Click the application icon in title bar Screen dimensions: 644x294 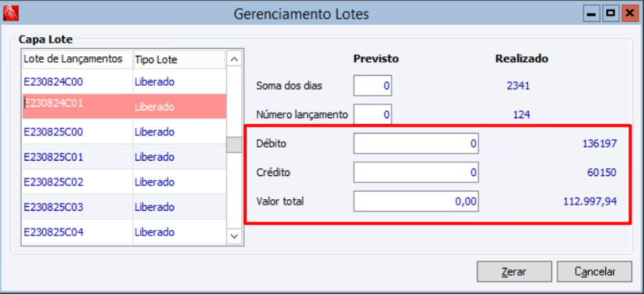tap(10, 13)
